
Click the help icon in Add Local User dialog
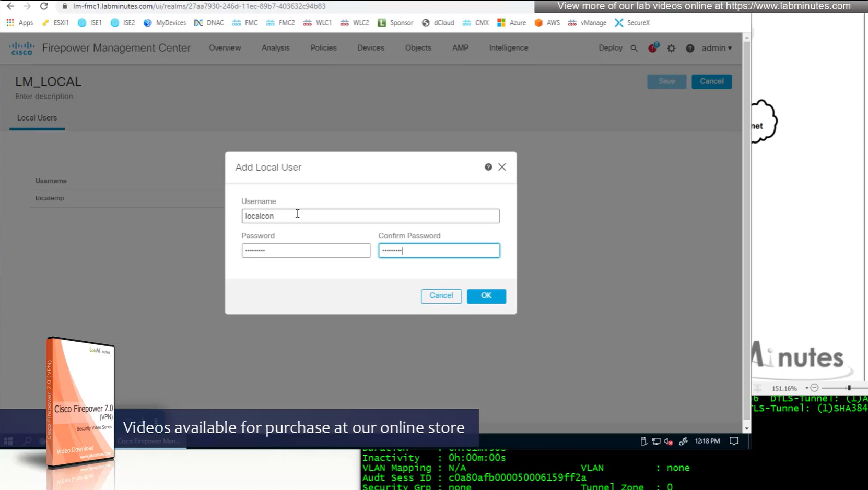coord(488,167)
